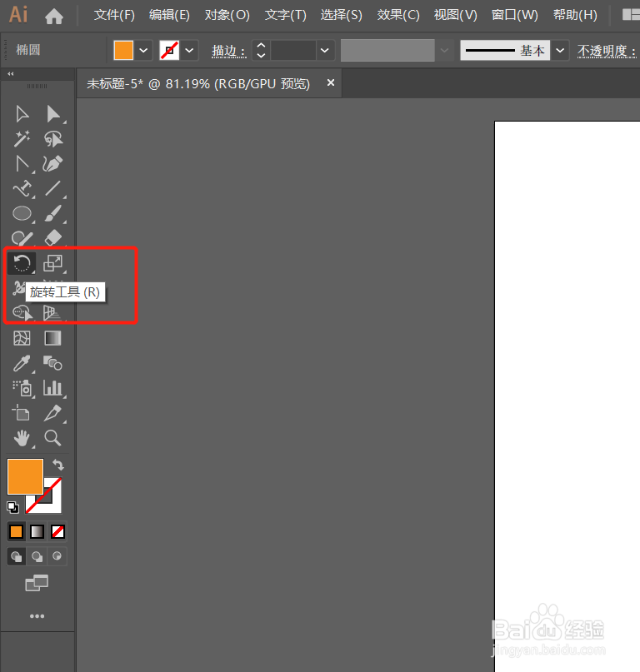Activate the Scale tool
Screen dimensions: 640x672
click(x=53, y=263)
